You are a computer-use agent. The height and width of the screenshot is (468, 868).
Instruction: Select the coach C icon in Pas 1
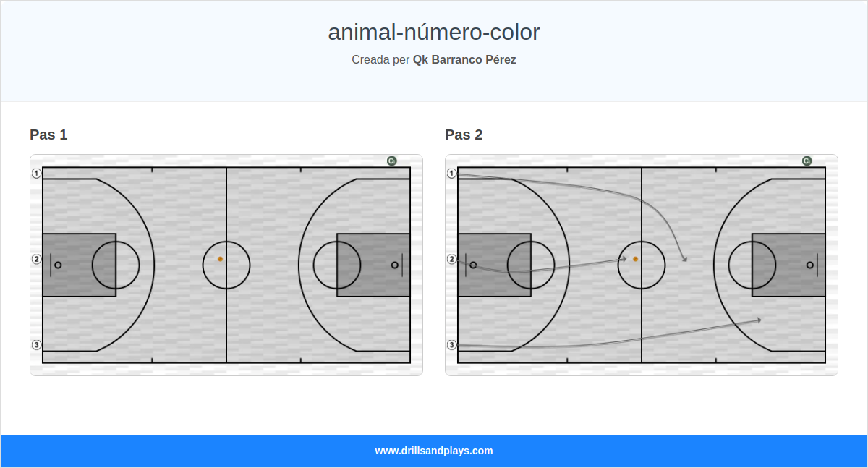(x=391, y=161)
